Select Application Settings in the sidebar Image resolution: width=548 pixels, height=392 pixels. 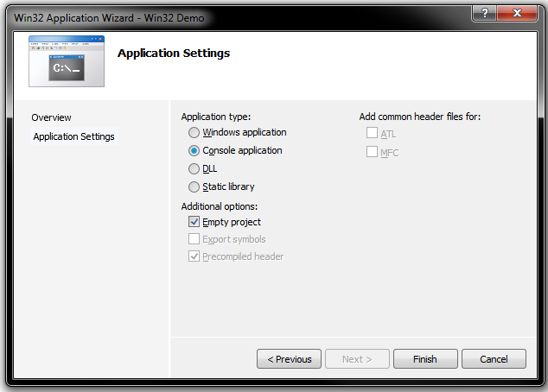pos(73,136)
